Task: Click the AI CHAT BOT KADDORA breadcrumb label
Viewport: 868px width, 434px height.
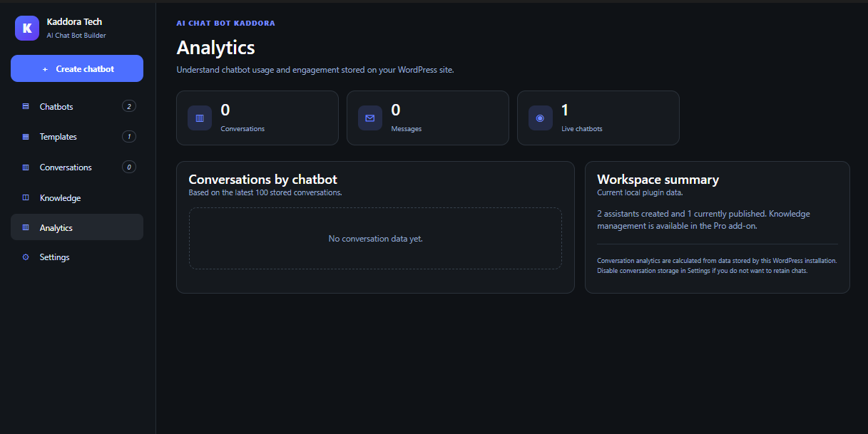Action: click(x=225, y=24)
